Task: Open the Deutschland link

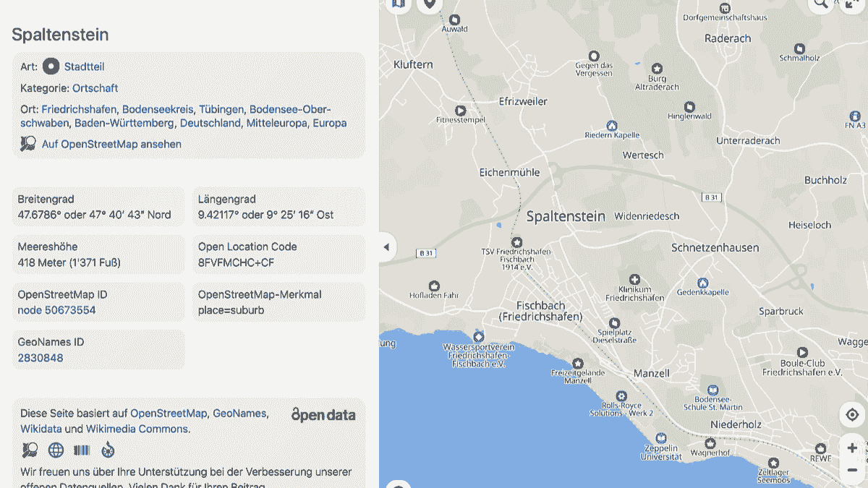Action: point(210,123)
